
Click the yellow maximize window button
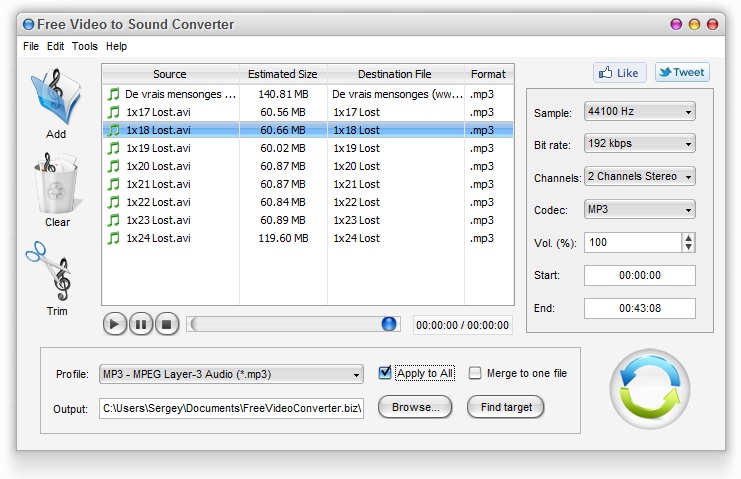(x=694, y=24)
